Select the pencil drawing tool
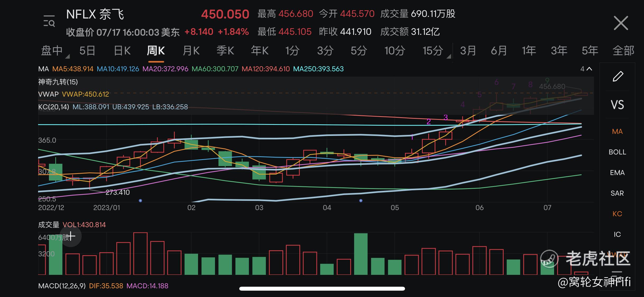Image resolution: width=644 pixels, height=297 pixels. coord(618,77)
